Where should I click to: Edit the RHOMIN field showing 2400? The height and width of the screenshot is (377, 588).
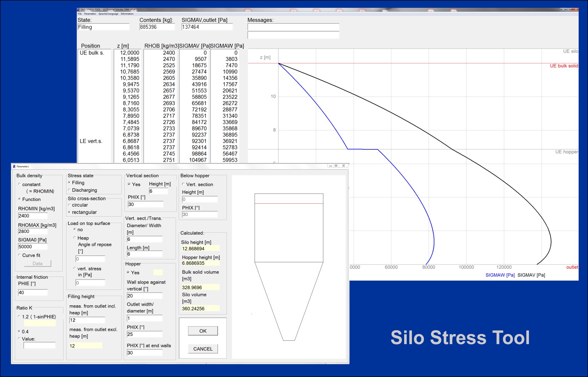click(x=33, y=216)
